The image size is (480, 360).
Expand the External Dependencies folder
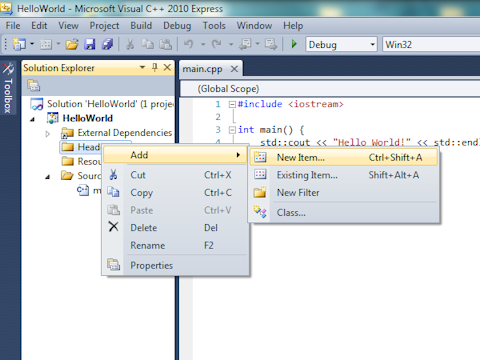(x=47, y=134)
